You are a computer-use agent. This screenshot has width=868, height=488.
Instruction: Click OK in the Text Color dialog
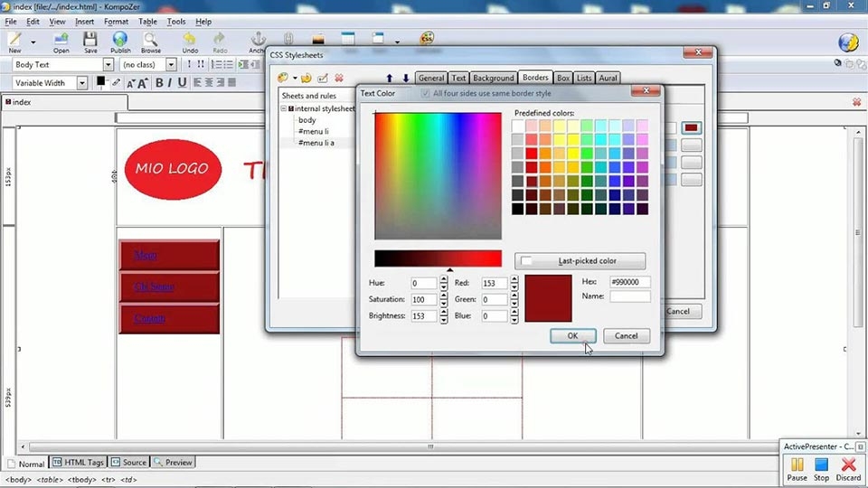[572, 336]
